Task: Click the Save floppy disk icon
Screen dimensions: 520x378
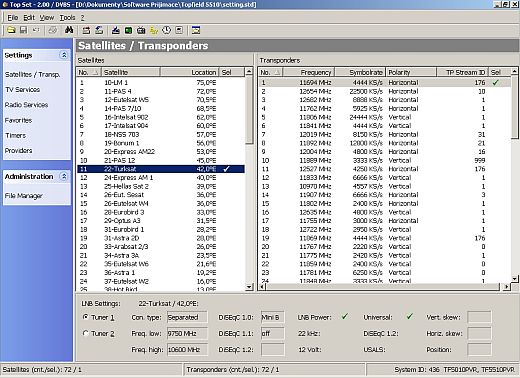Action: [x=23, y=30]
